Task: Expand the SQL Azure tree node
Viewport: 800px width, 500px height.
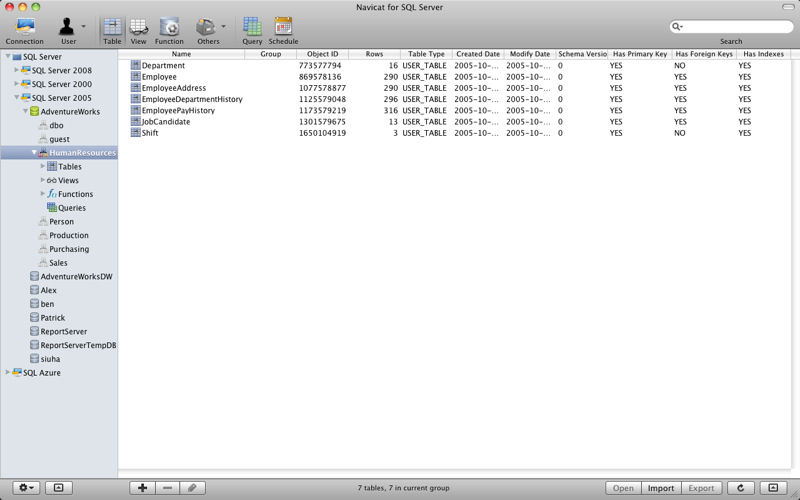Action: pos(8,372)
